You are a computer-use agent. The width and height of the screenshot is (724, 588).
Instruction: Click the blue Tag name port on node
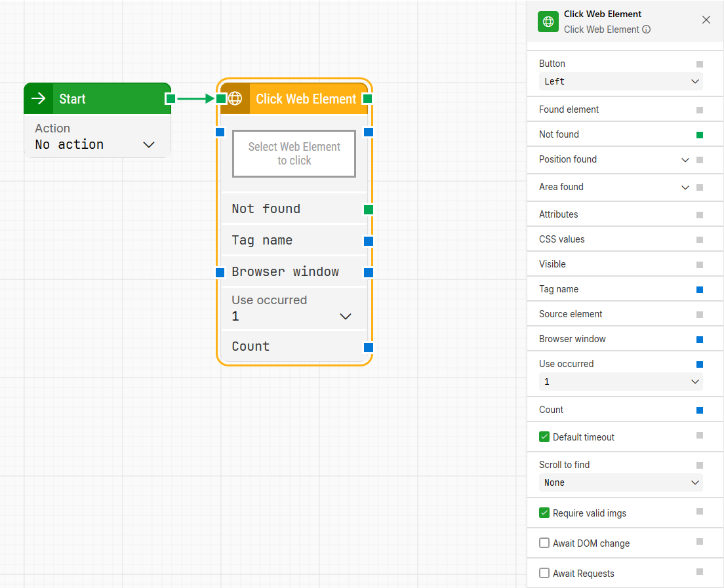369,241
